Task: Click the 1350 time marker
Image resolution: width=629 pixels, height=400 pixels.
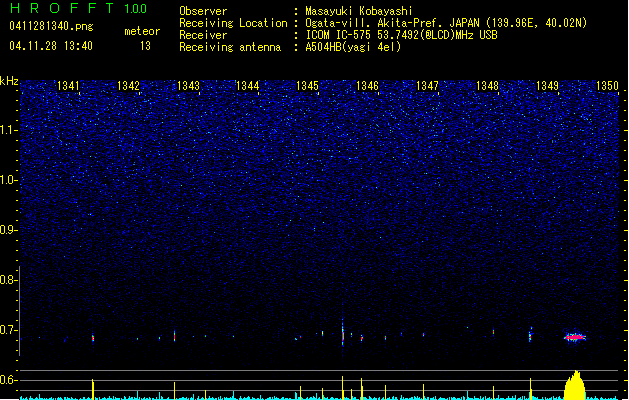Action: (607, 85)
